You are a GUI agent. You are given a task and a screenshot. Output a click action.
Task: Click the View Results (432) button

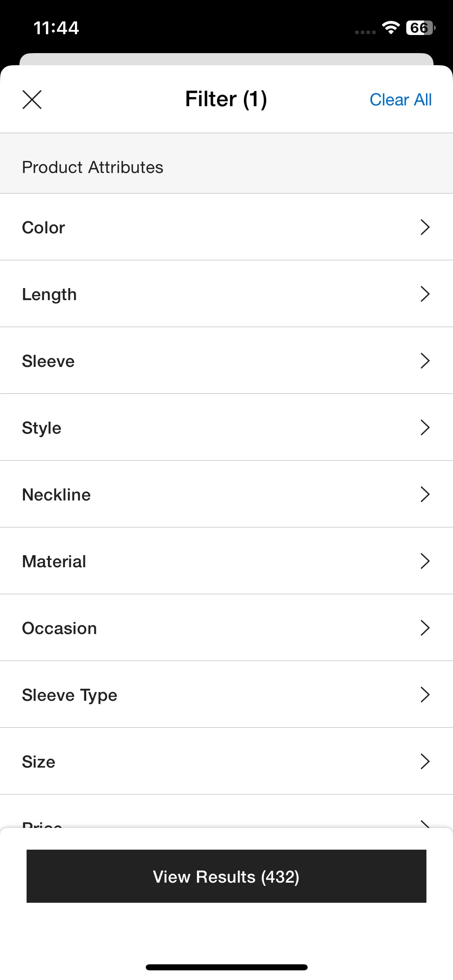(226, 876)
